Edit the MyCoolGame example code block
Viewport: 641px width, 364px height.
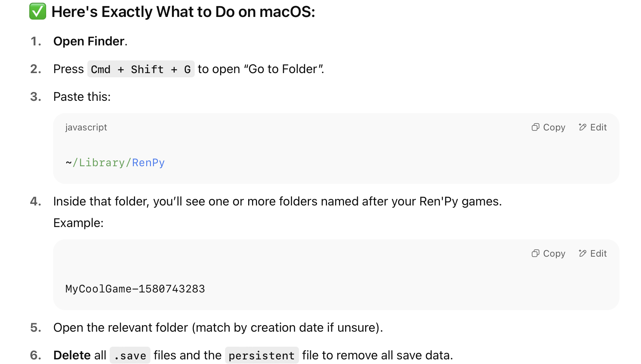point(593,254)
